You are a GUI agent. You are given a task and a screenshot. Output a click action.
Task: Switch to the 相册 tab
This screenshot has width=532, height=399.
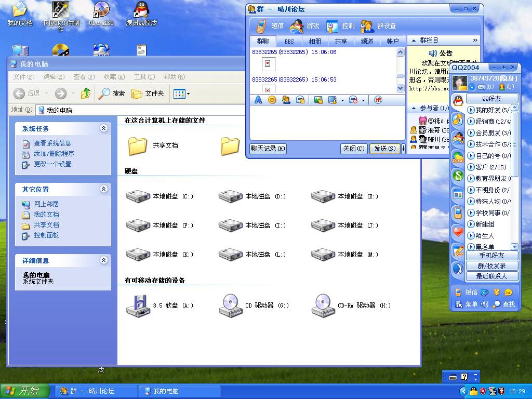[315, 42]
